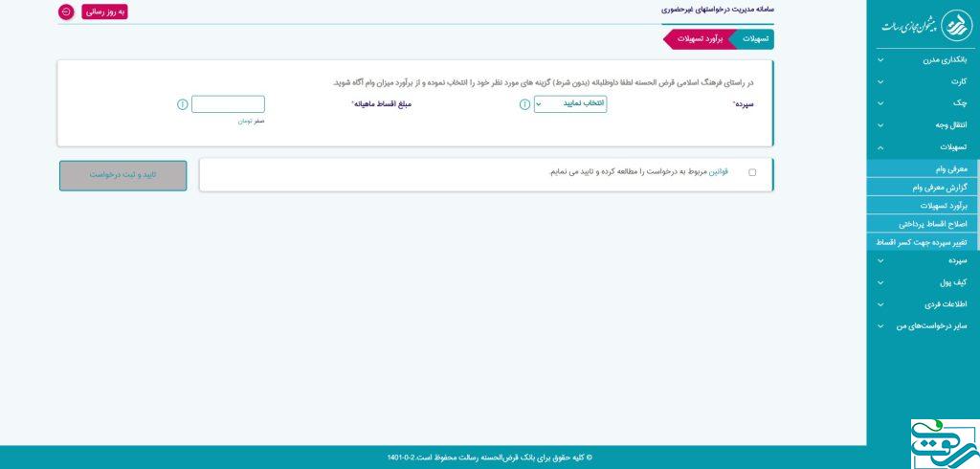The image size is (980, 469).
Task: Expand the انتقال وجه sidebar section
Action: [x=923, y=125]
